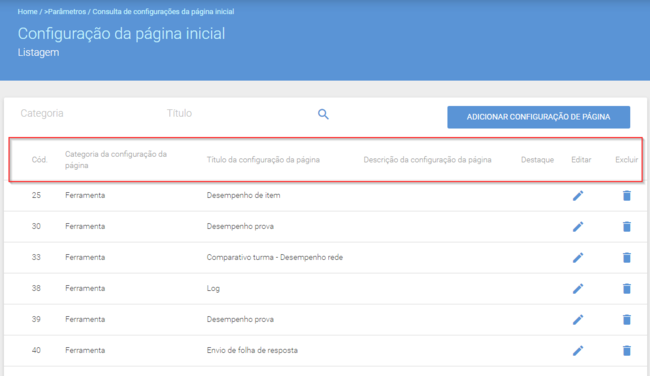Edit row 39 Desempenho prova
The height and width of the screenshot is (376, 650).
(x=578, y=320)
